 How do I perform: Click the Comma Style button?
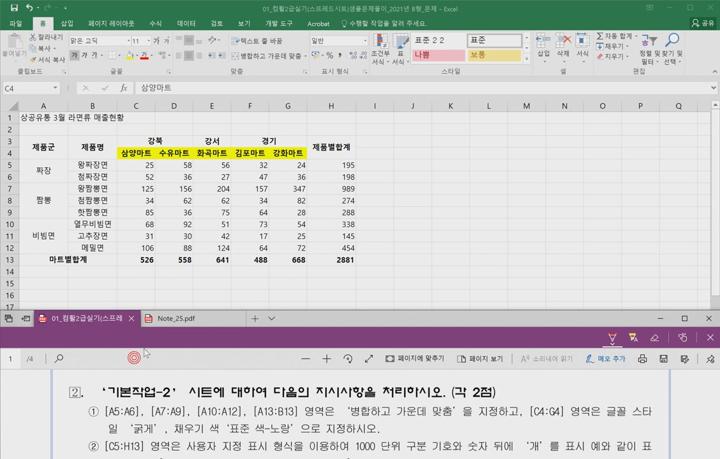point(340,56)
